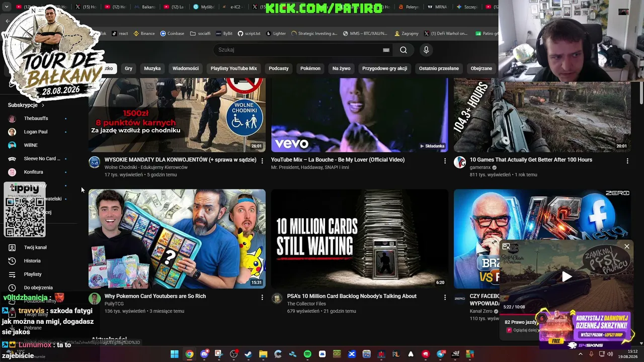Image resolution: width=644 pixels, height=362 pixels.
Task: Open options menu for Pokemon Card Youtubers video
Action: coord(262,297)
